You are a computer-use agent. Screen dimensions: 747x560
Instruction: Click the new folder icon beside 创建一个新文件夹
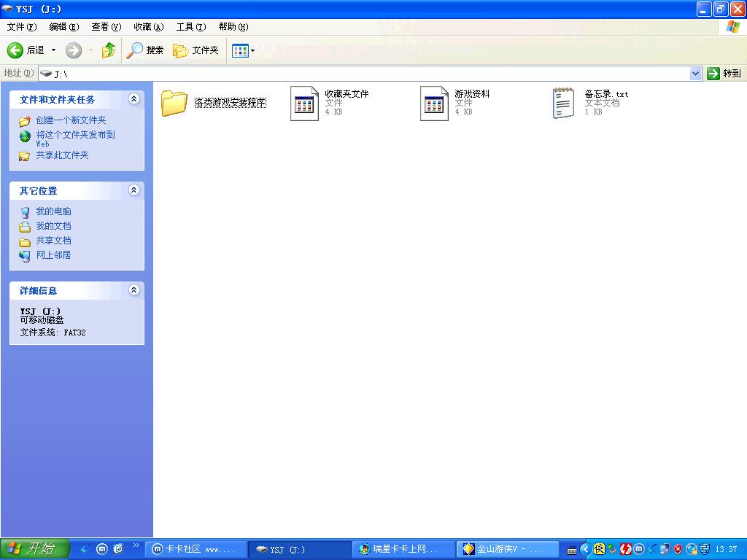[x=25, y=121]
